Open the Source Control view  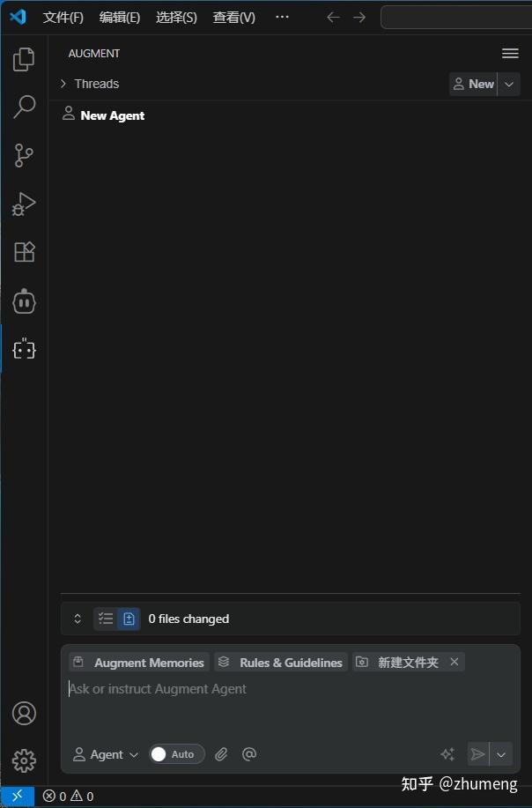[24, 155]
